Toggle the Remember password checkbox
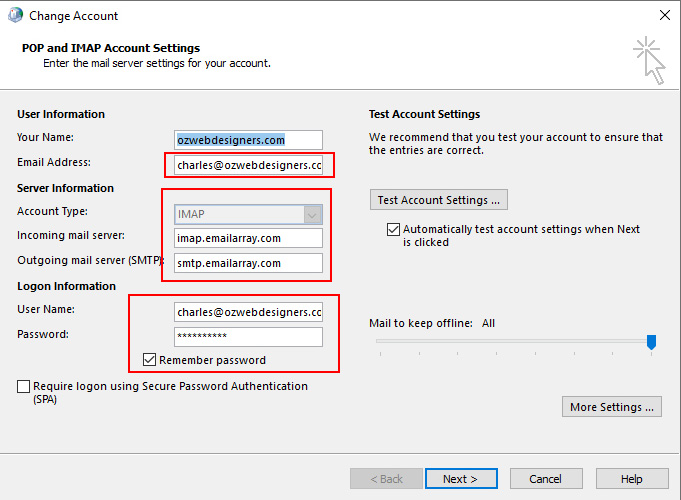Screen dimensions: 681x500 point(150,360)
